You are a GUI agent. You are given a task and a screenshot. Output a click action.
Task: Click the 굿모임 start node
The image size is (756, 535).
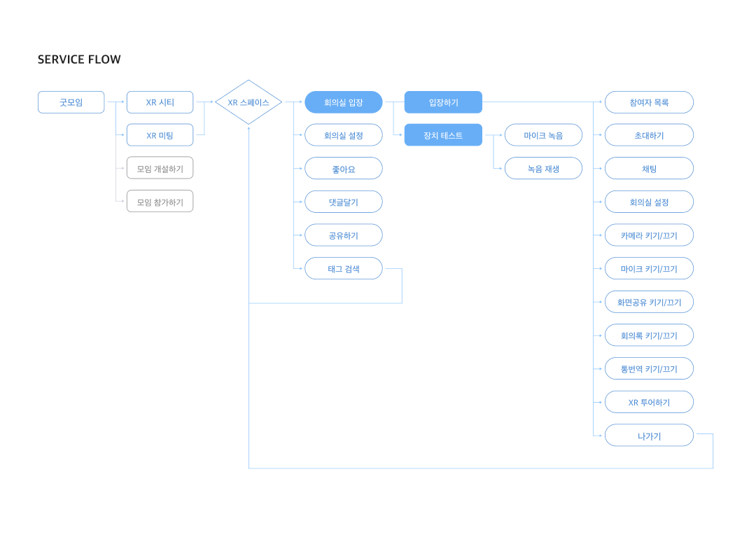(71, 102)
